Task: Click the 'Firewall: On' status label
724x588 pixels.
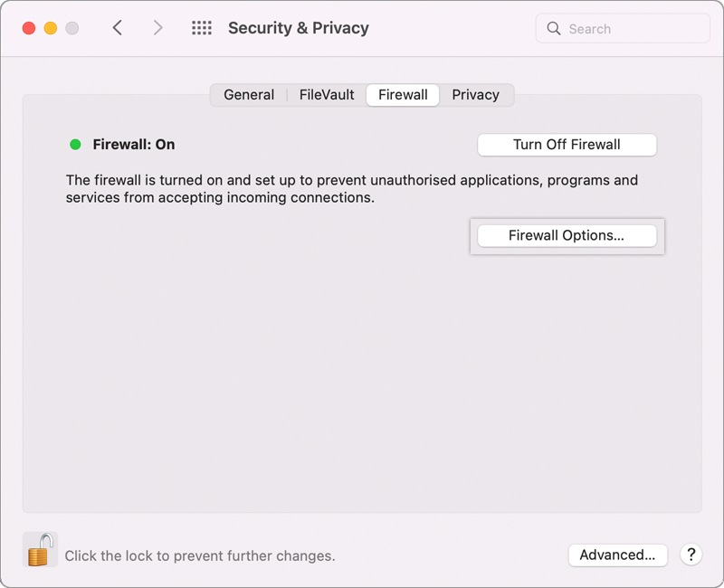Action: [x=134, y=145]
